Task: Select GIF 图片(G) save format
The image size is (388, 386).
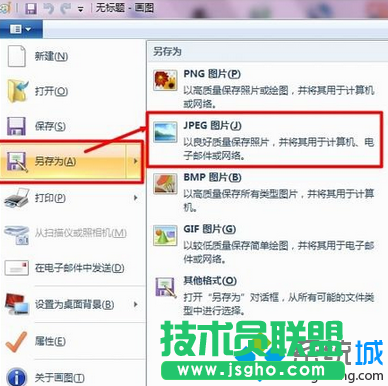Action: tap(210, 229)
